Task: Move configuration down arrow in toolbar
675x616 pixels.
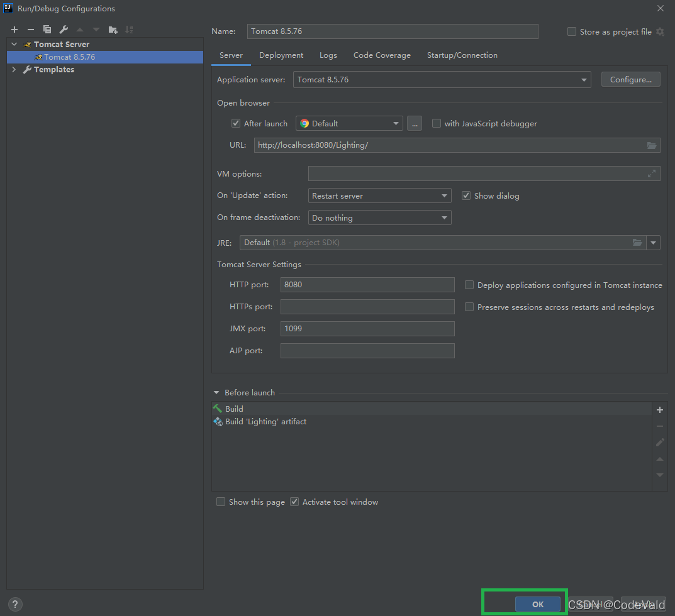Action: pyautogui.click(x=96, y=30)
